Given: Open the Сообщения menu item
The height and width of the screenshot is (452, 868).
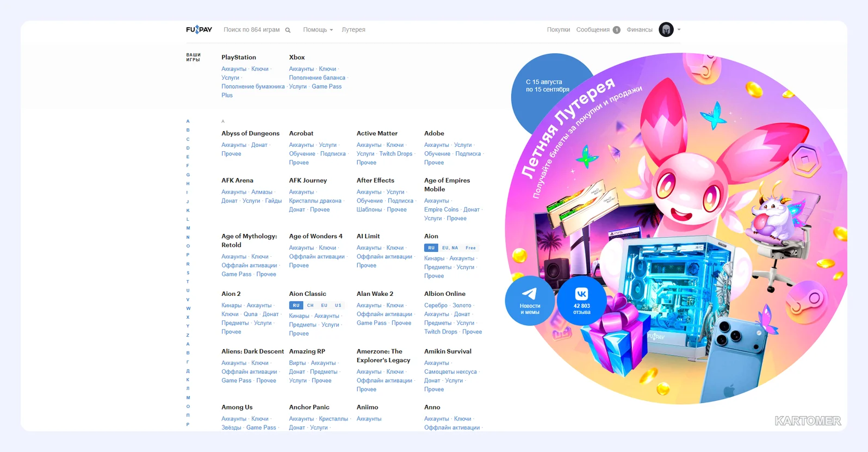Looking at the screenshot, I should tap(593, 30).
